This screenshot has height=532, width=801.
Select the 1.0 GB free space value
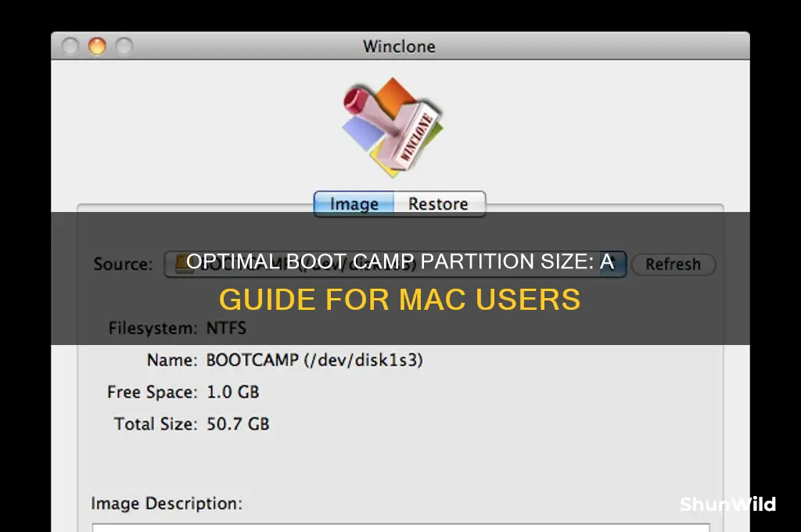(x=233, y=392)
